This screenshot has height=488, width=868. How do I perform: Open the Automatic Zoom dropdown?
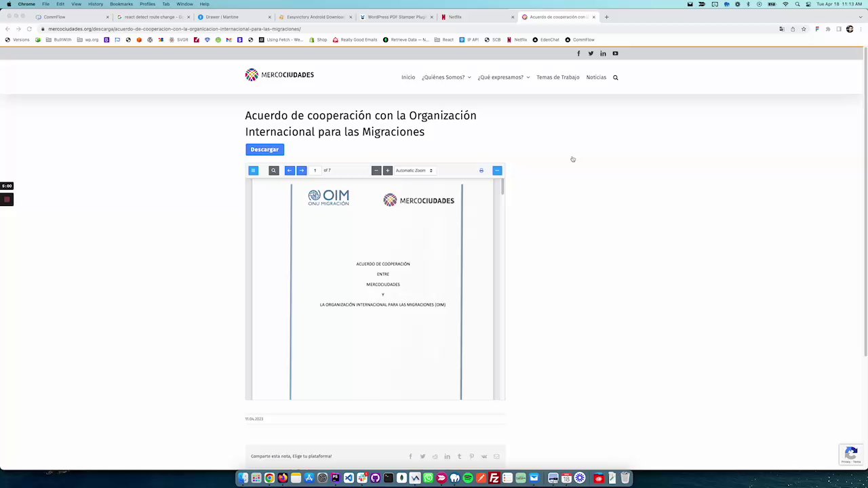[414, 170]
